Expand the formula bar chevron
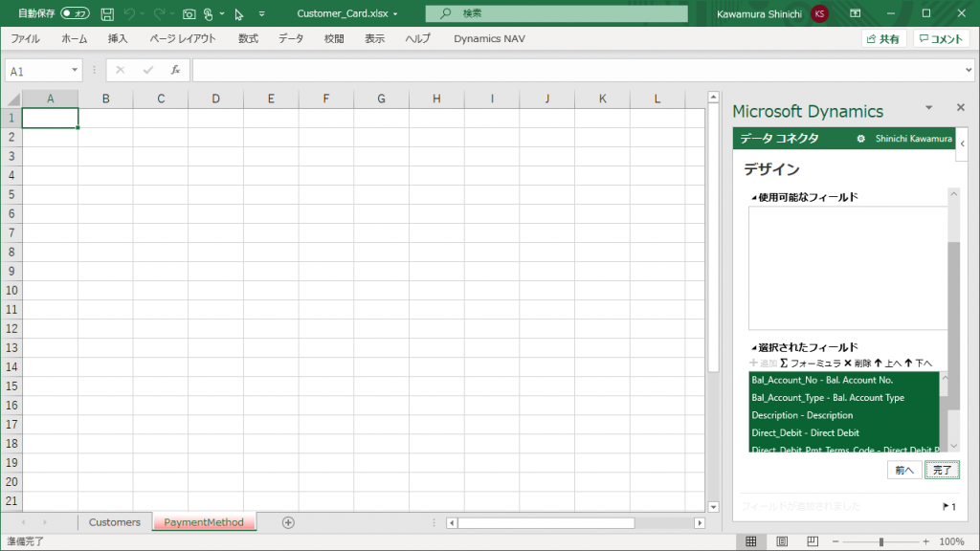Screen dimensions: 980x551 [x=969, y=70]
